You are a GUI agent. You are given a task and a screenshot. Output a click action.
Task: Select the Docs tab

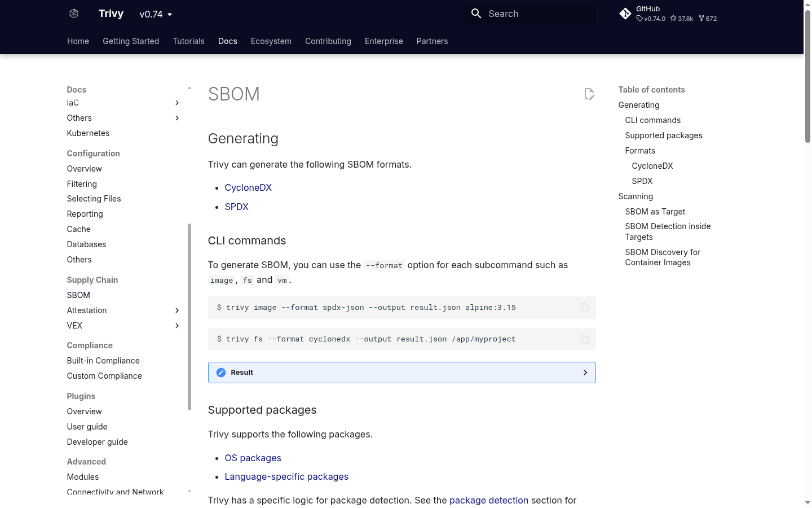pyautogui.click(x=228, y=41)
